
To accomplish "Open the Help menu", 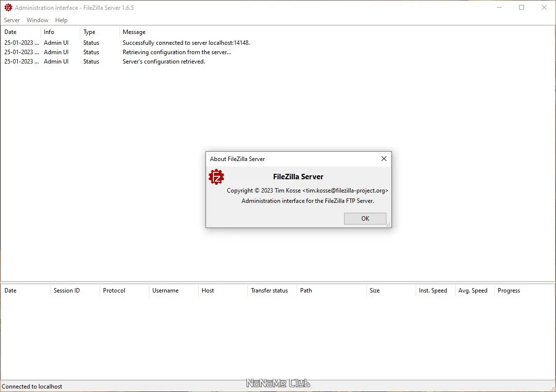I will click(61, 20).
